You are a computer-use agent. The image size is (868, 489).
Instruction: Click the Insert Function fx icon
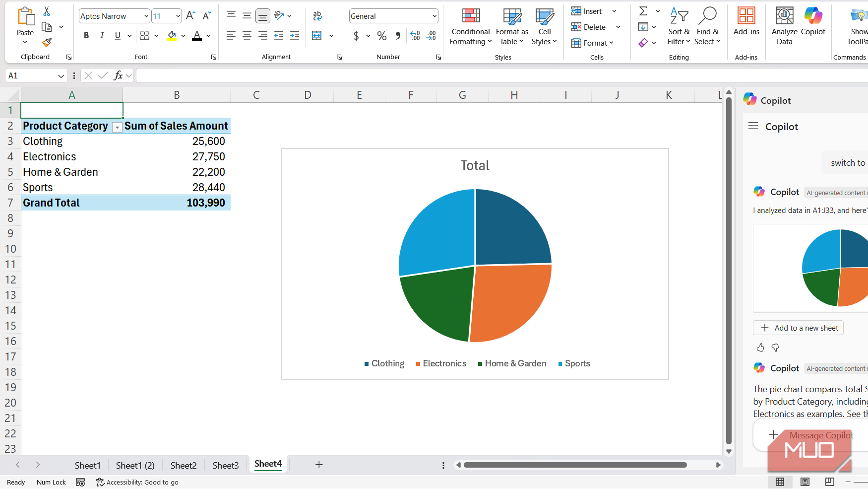118,75
